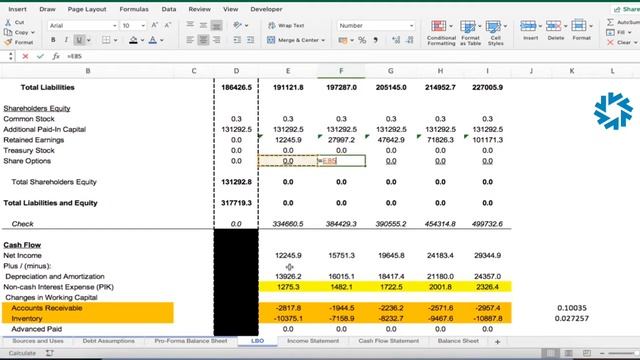Click the Accounting Number Format icon
The height and width of the screenshot is (360, 640).
click(x=343, y=40)
